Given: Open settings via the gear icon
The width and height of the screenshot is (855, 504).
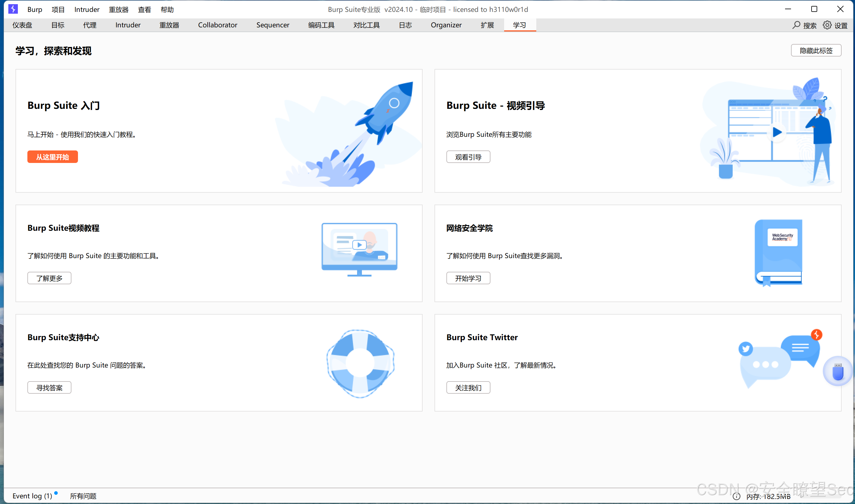Looking at the screenshot, I should point(827,25).
